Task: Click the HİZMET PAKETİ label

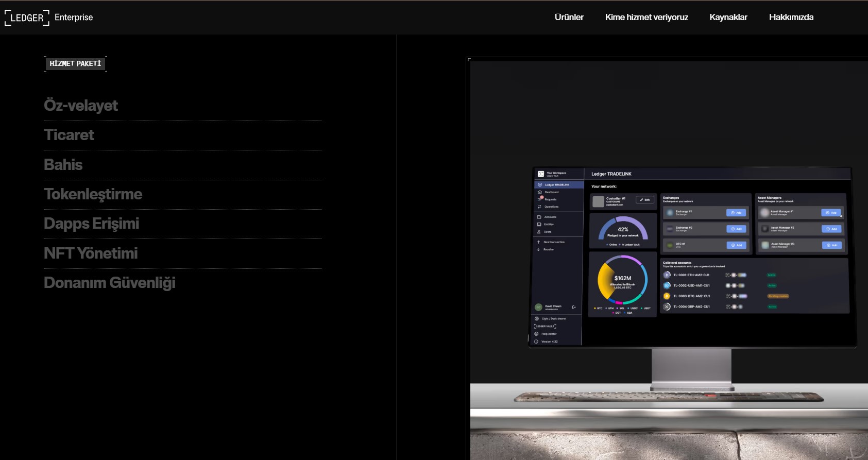Action: [75, 63]
